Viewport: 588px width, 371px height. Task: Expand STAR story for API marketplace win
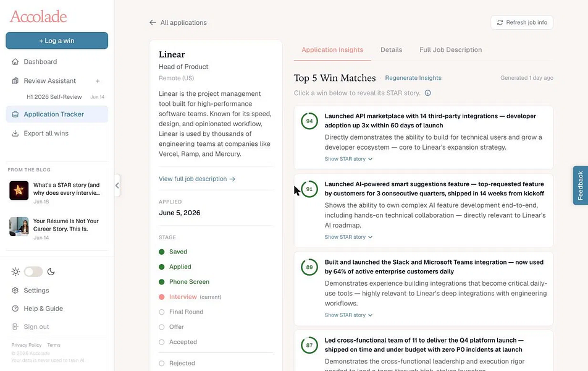[x=348, y=159]
